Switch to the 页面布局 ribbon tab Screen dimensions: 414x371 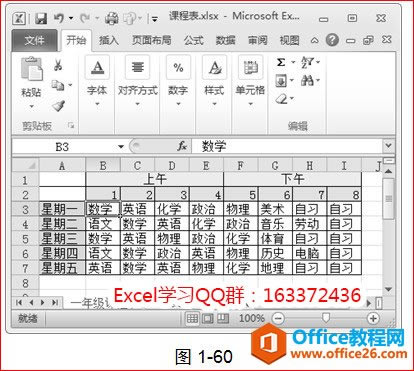click(152, 40)
